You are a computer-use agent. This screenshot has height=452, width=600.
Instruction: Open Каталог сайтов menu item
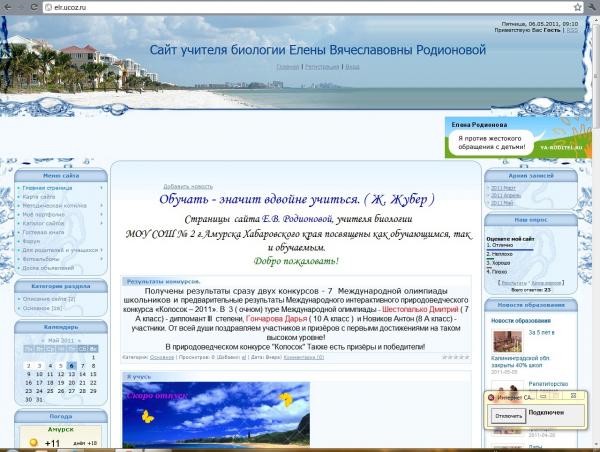43,223
